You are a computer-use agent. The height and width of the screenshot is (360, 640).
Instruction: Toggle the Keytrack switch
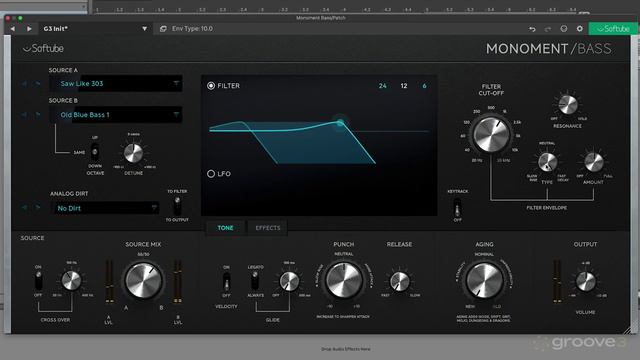(458, 208)
